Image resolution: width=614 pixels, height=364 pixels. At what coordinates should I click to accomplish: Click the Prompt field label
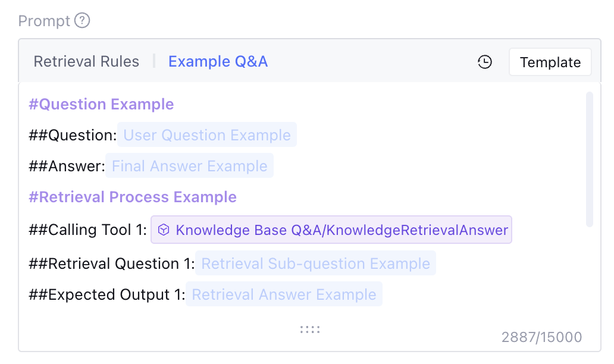point(44,21)
